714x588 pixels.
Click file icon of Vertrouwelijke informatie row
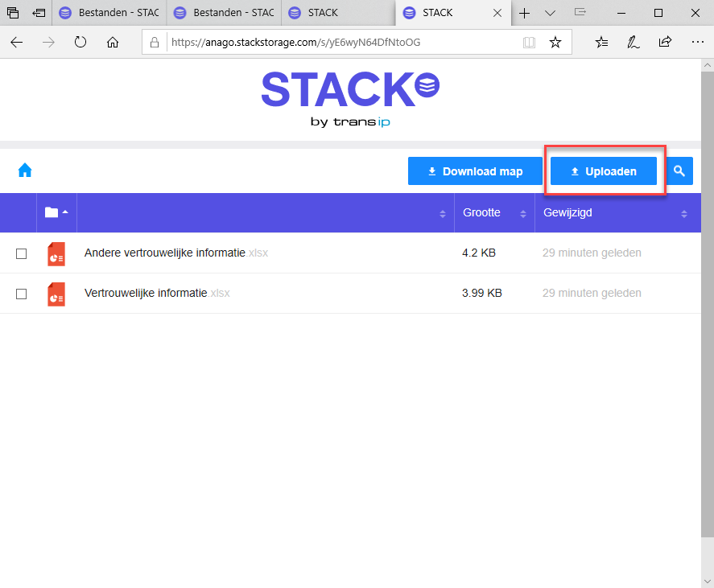coord(56,294)
